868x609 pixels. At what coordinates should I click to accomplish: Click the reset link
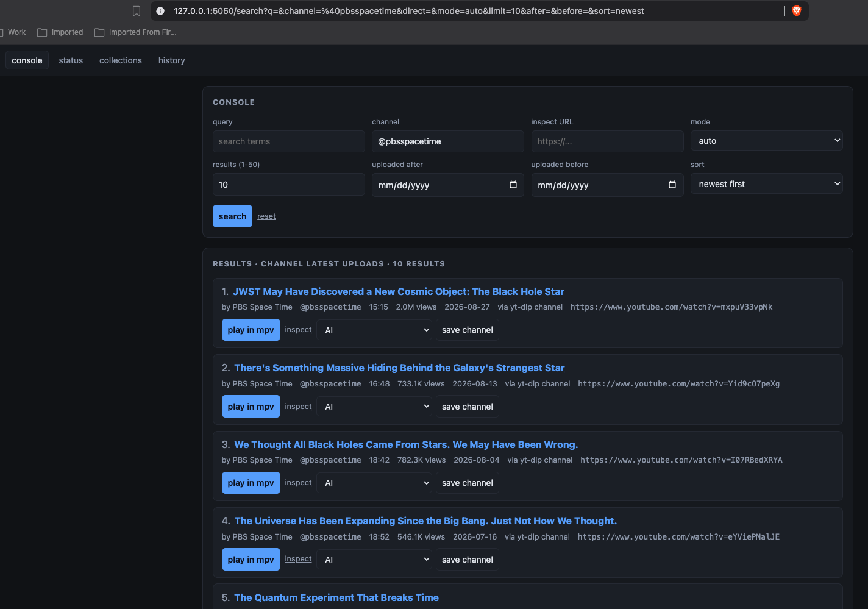pyautogui.click(x=266, y=216)
